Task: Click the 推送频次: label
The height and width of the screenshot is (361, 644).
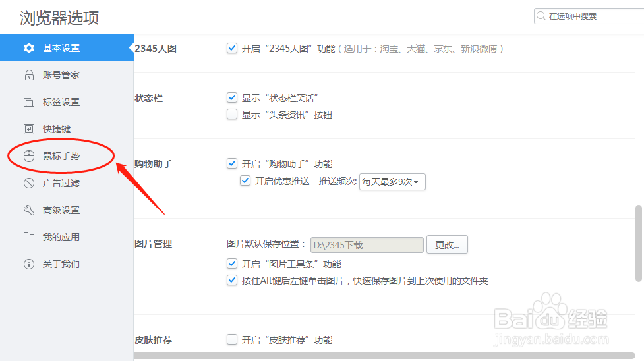Action: pos(337,182)
